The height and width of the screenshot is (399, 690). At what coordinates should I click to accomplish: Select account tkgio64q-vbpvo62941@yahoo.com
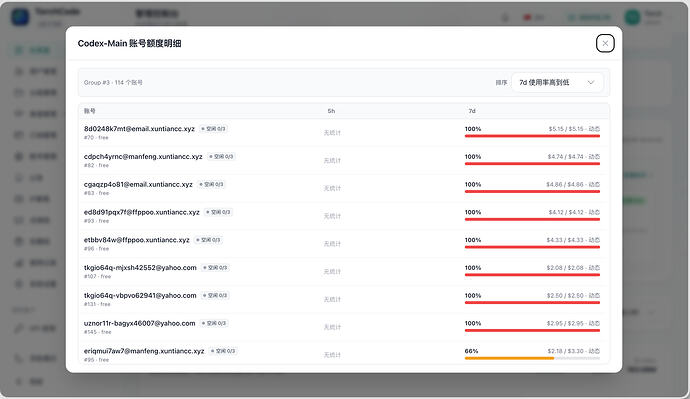click(140, 295)
